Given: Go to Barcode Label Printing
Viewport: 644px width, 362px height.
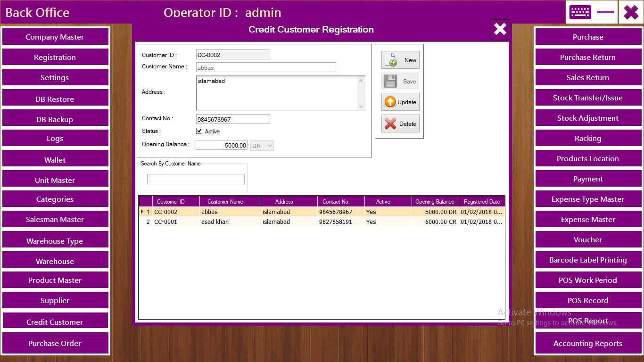Looking at the screenshot, I should [x=587, y=260].
